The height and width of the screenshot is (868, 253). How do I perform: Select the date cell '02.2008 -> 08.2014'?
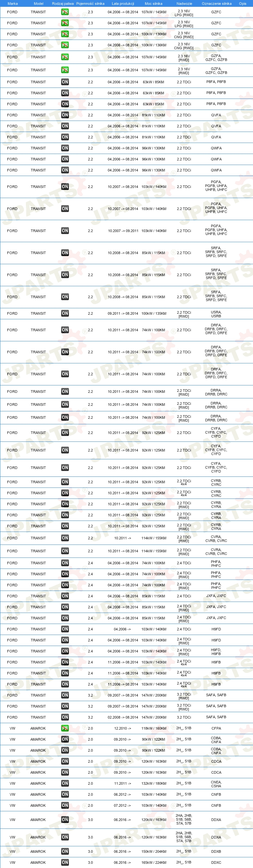click(123, 717)
